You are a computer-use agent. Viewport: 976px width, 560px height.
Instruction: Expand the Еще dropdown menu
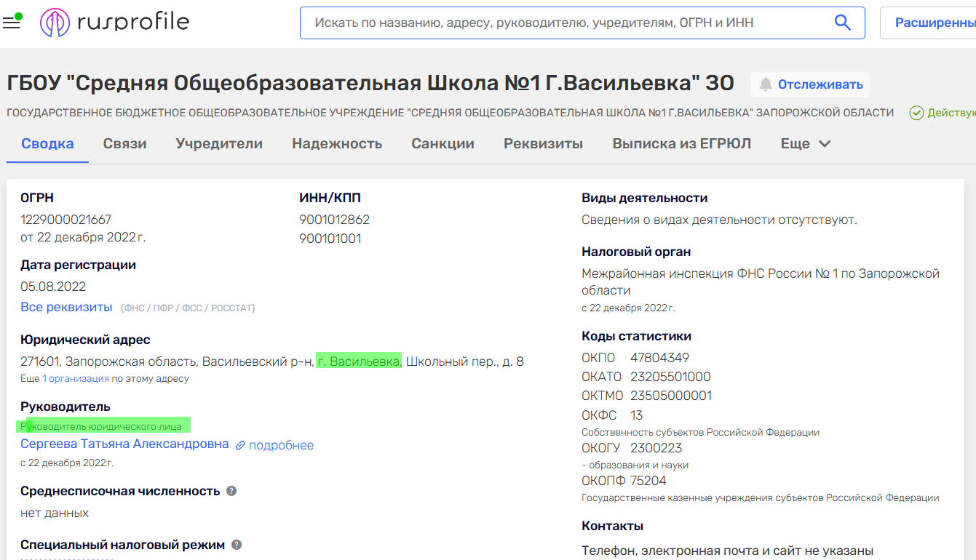pyautogui.click(x=805, y=143)
